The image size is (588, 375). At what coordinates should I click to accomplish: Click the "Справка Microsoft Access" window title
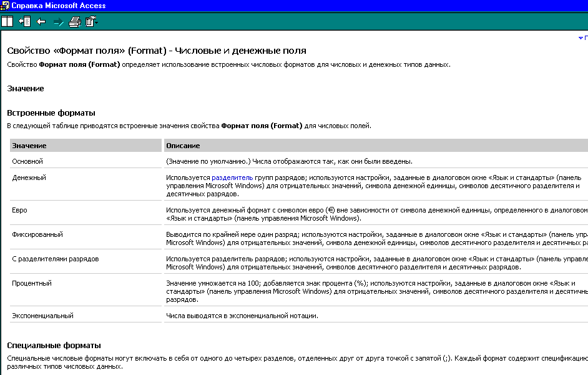pos(59,6)
